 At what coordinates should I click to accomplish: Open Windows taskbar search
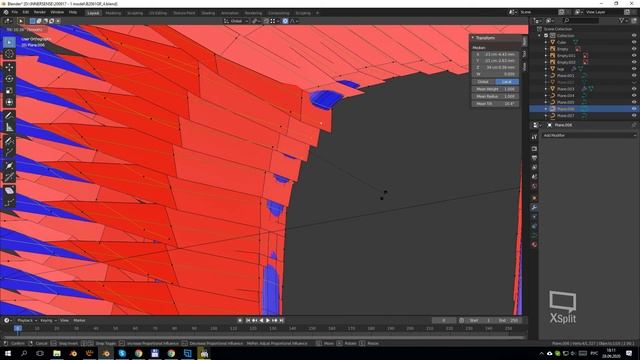(x=24, y=353)
